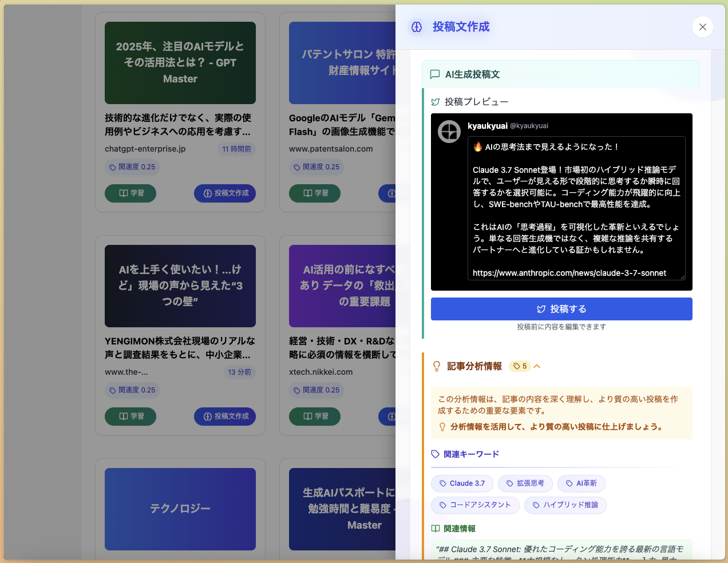The height and width of the screenshot is (563, 728).
Task: Select the ハイブリッド推論 keyword tag
Action: coord(565,505)
